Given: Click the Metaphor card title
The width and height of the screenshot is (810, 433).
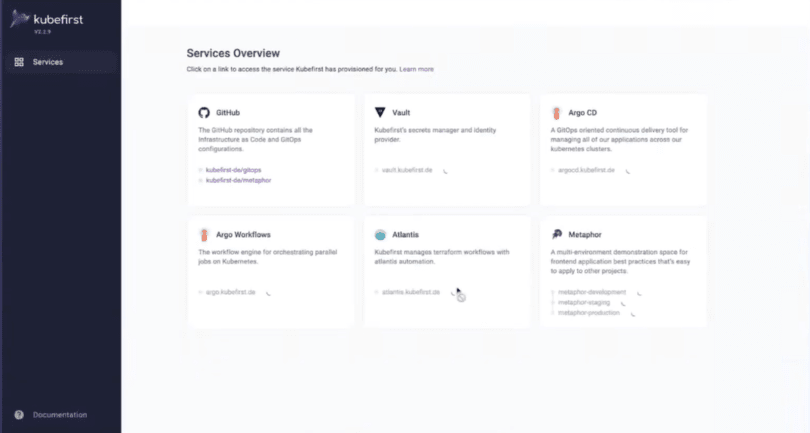Looking at the screenshot, I should point(585,235).
